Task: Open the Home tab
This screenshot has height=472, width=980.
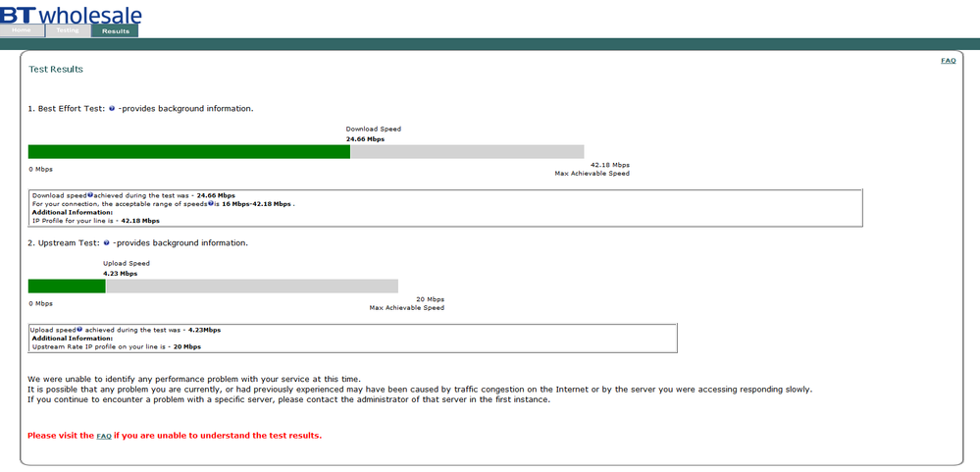Action: pyautogui.click(x=22, y=30)
